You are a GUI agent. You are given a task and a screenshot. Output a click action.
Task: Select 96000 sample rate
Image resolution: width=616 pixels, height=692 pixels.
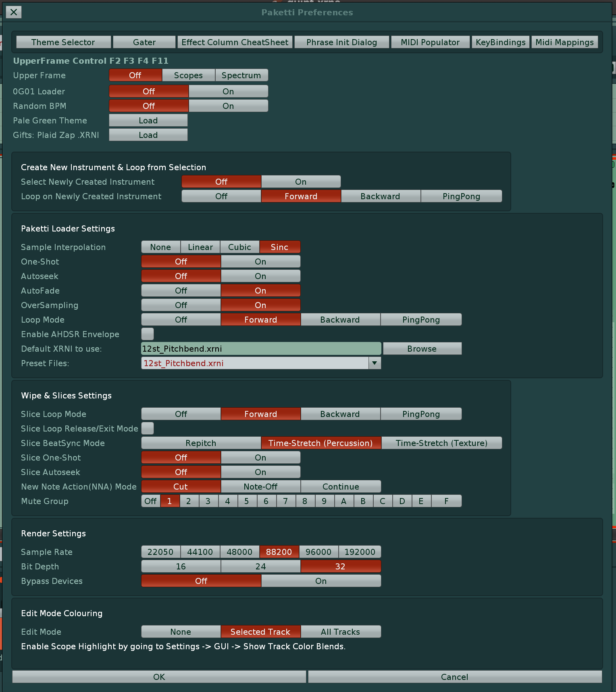click(318, 552)
